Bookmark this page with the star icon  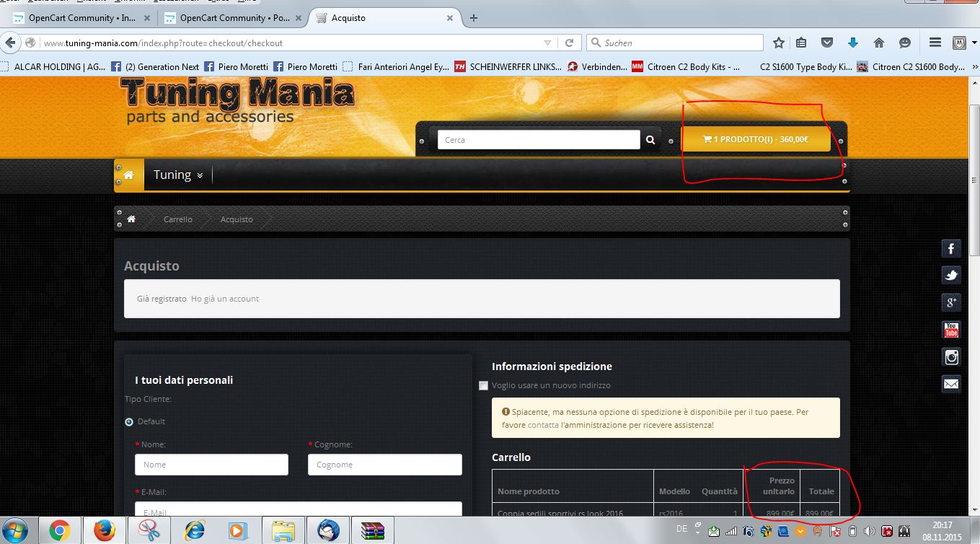[x=779, y=43]
